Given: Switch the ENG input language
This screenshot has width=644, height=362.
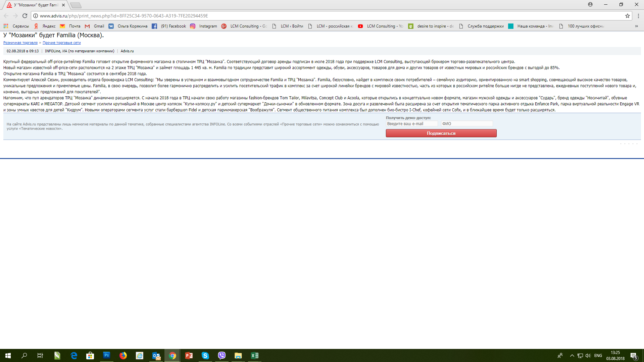Looking at the screenshot, I should point(598,356).
